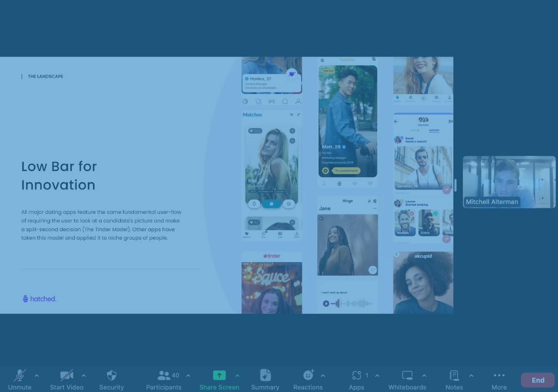This screenshot has height=392, width=558.
Task: Click the End meeting button
Action: (x=538, y=380)
